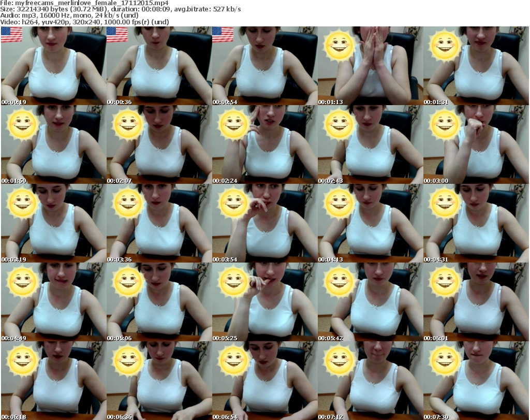The height and width of the screenshot is (420, 530).
Task: Select the frame stamped 00:06:54
Action: point(264,381)
